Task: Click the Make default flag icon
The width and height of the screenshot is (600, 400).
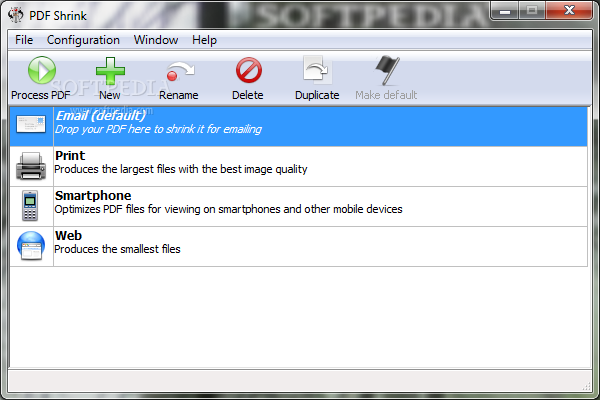Action: pyautogui.click(x=387, y=70)
